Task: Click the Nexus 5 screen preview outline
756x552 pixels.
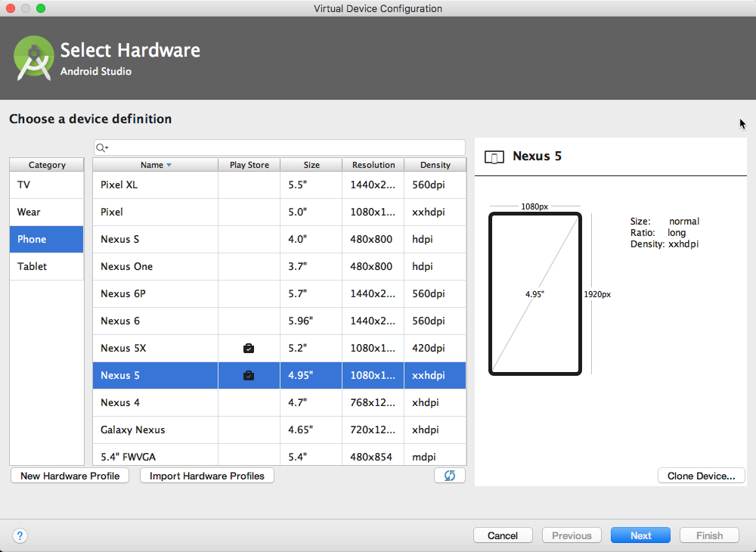Action: pos(535,293)
